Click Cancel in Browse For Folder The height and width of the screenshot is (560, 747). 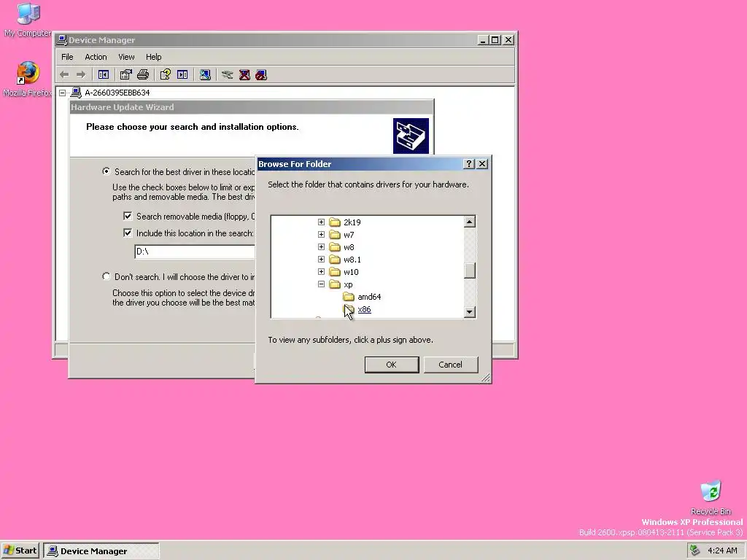(x=450, y=365)
